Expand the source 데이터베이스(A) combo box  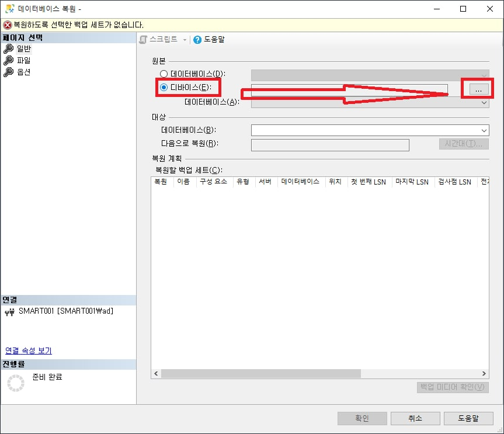(484, 103)
